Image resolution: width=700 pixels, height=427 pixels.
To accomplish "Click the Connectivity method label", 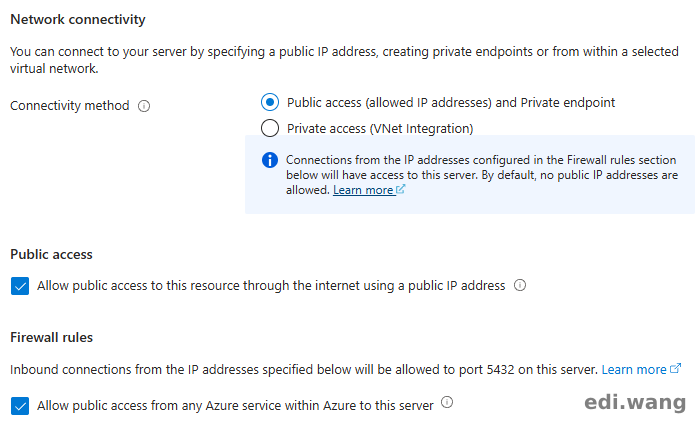I will coord(70,106).
